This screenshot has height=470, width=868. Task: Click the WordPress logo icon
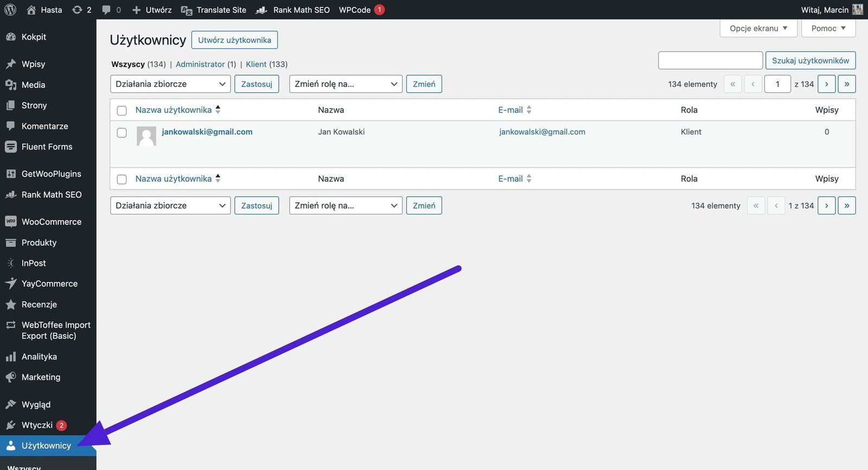(x=10, y=10)
